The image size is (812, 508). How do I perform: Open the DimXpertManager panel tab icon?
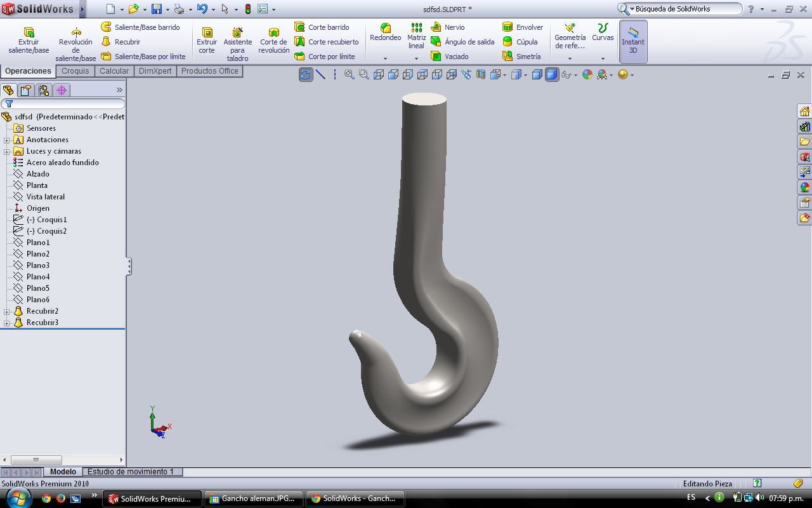tap(62, 90)
